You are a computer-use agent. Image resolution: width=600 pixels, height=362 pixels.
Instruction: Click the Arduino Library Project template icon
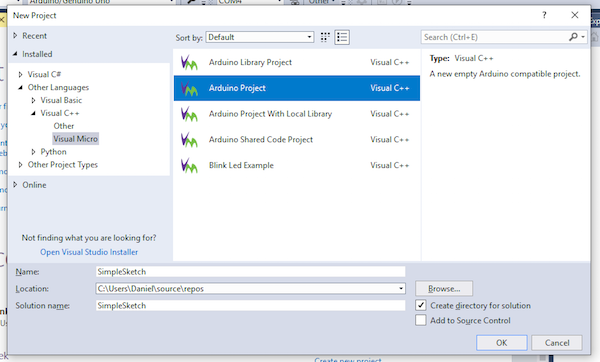tap(189, 62)
